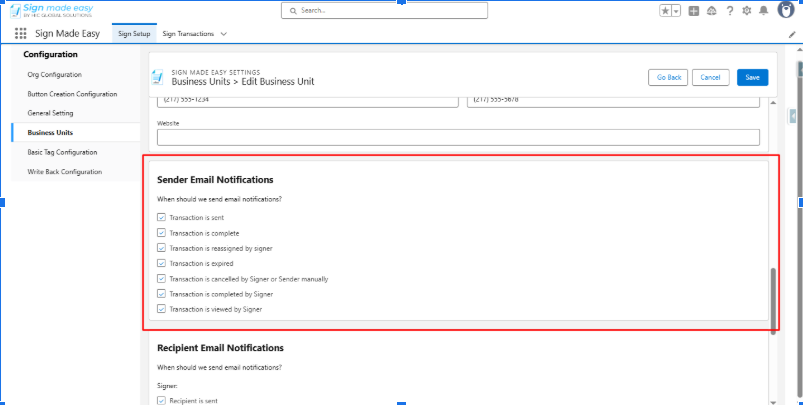Click into the Website input field
803x405 pixels.
coord(458,137)
